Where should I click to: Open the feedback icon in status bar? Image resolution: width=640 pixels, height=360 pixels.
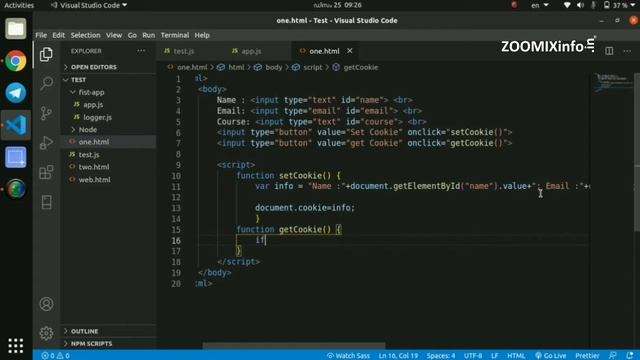pyautogui.click(x=613, y=356)
